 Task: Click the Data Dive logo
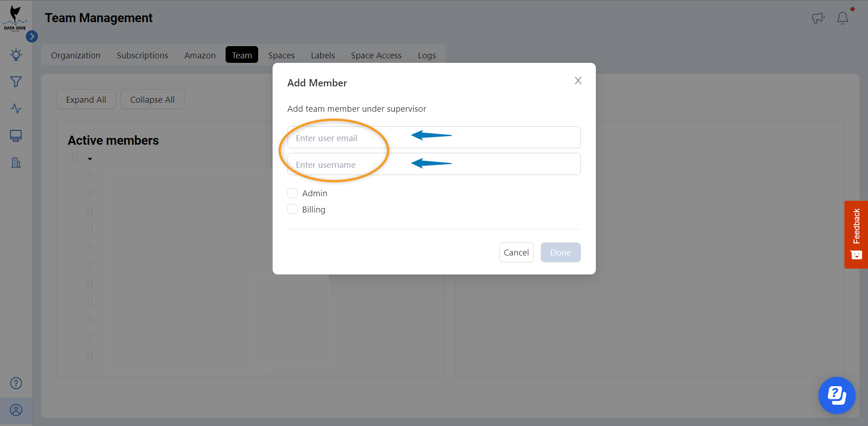[15, 19]
